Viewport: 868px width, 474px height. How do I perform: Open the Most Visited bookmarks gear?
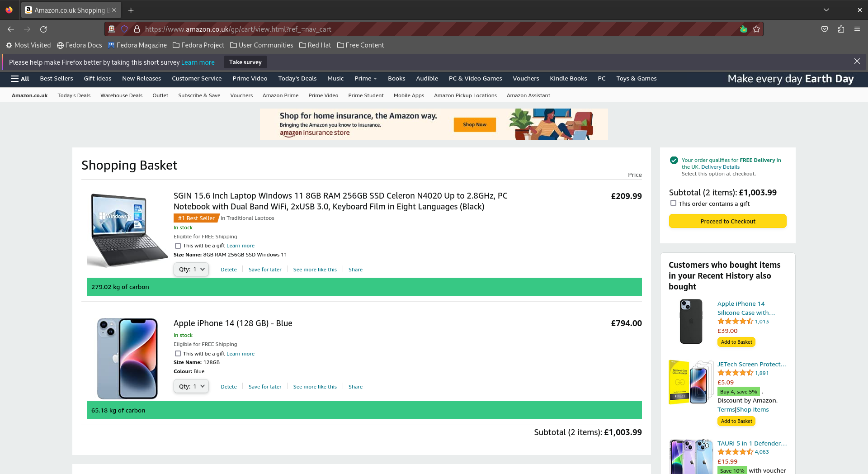pos(28,45)
